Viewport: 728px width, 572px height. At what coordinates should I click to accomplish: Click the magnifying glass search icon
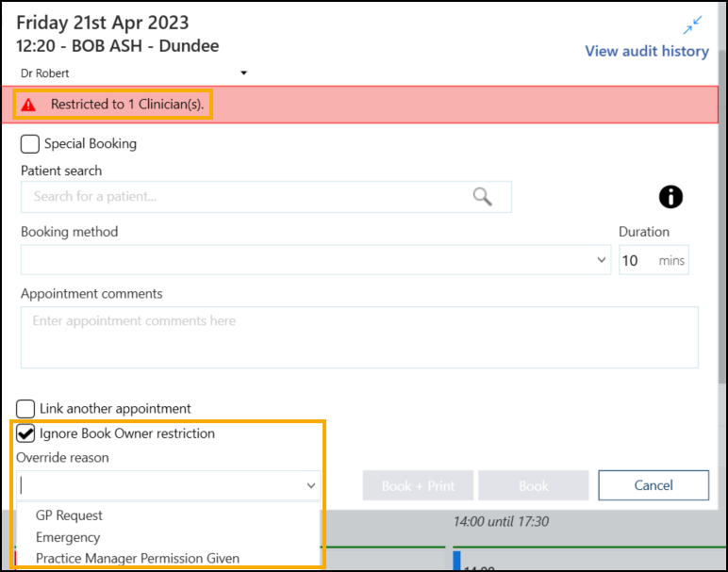coord(482,196)
